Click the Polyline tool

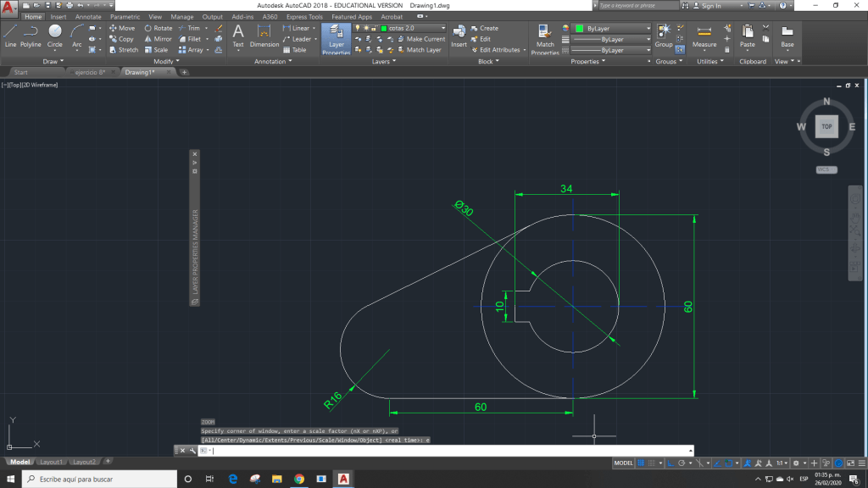(x=31, y=35)
